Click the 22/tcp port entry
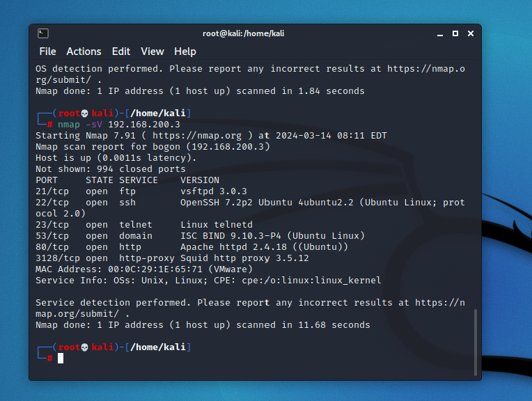532x401 pixels. tap(52, 203)
